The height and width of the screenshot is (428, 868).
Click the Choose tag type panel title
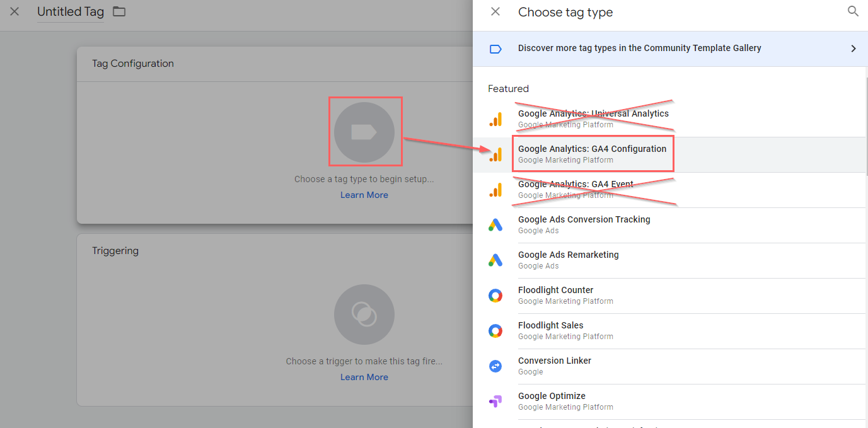click(x=565, y=12)
